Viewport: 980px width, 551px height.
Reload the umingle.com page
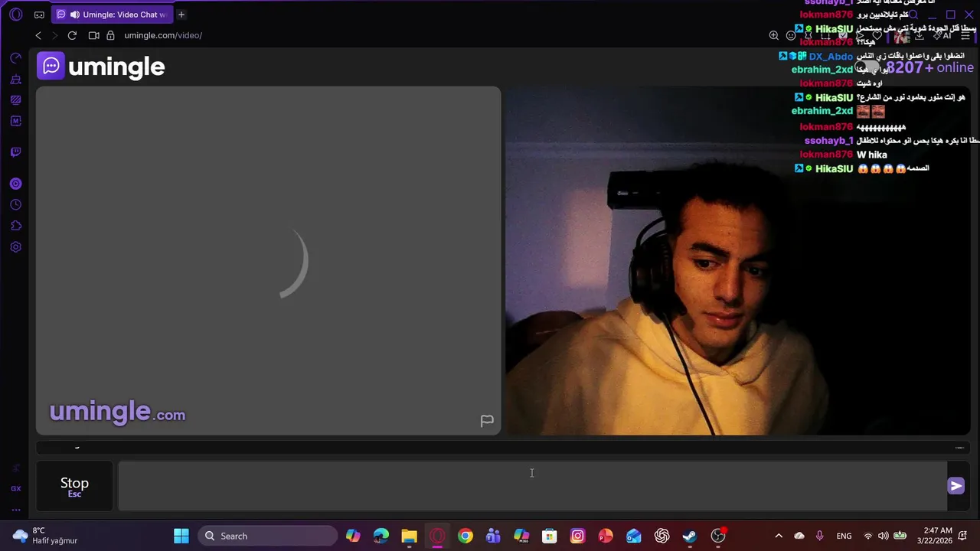coord(72,35)
